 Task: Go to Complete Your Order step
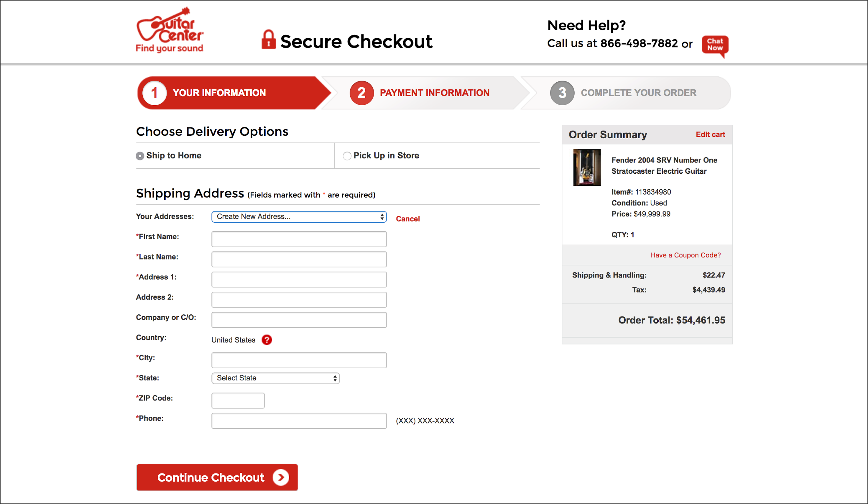[x=639, y=93]
